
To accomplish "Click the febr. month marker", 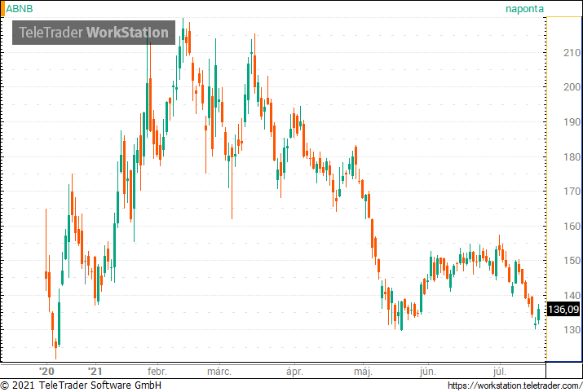I will [157, 371].
